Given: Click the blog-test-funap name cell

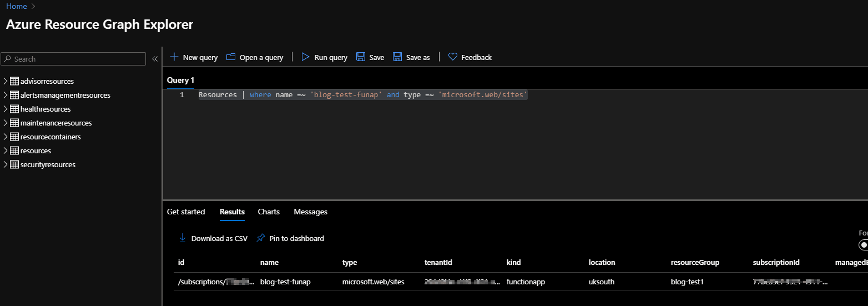Looking at the screenshot, I should (x=285, y=282).
